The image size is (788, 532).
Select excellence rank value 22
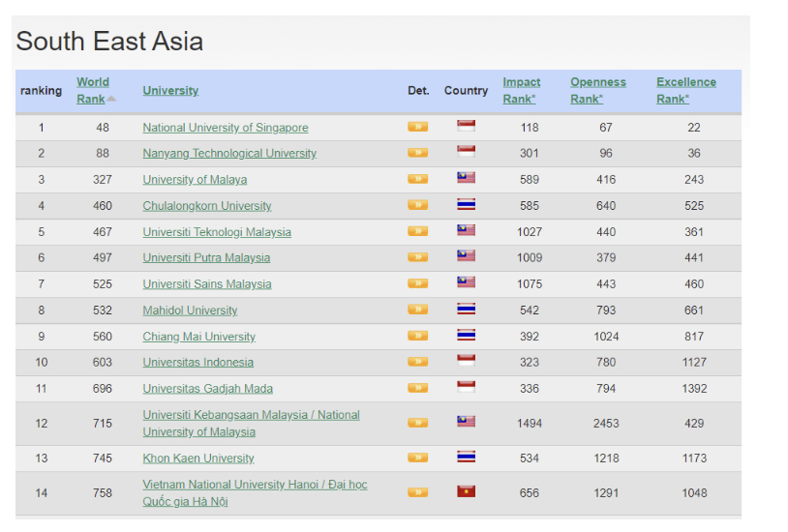click(x=694, y=128)
